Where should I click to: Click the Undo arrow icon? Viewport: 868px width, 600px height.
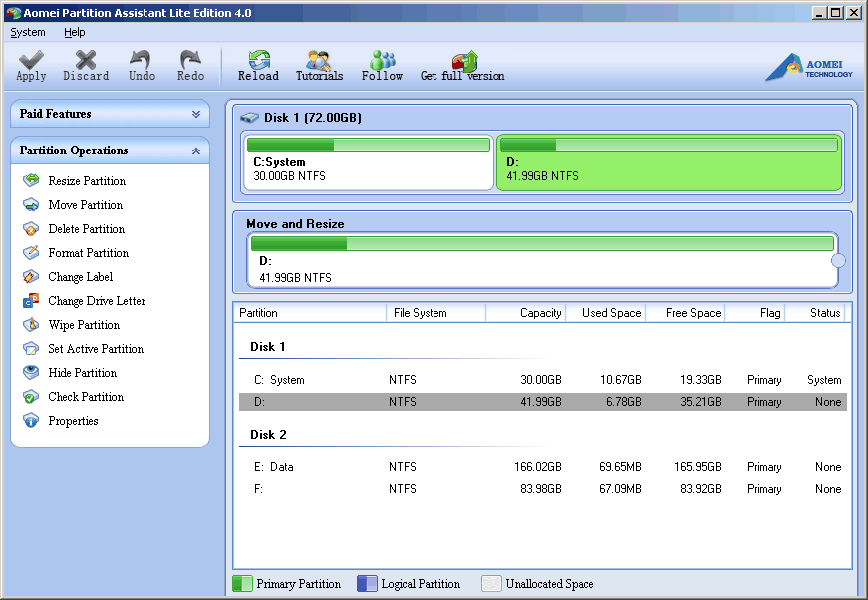141,59
